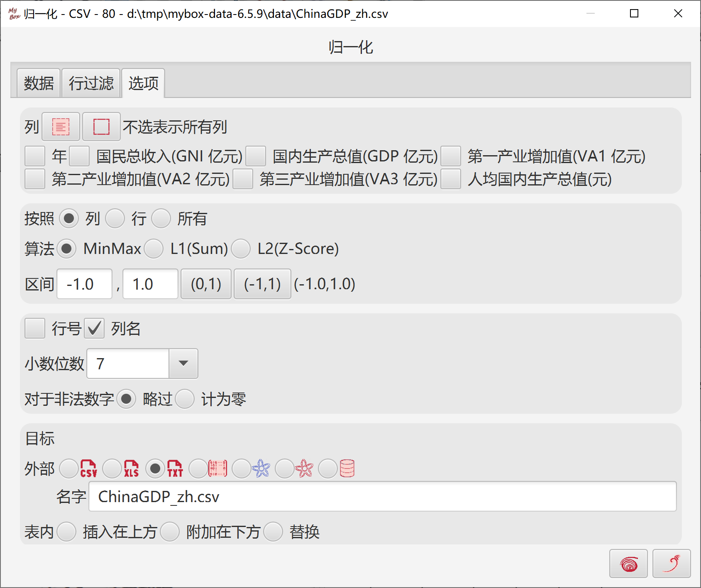
Task: Select 替换 radio button
Action: pos(273,532)
